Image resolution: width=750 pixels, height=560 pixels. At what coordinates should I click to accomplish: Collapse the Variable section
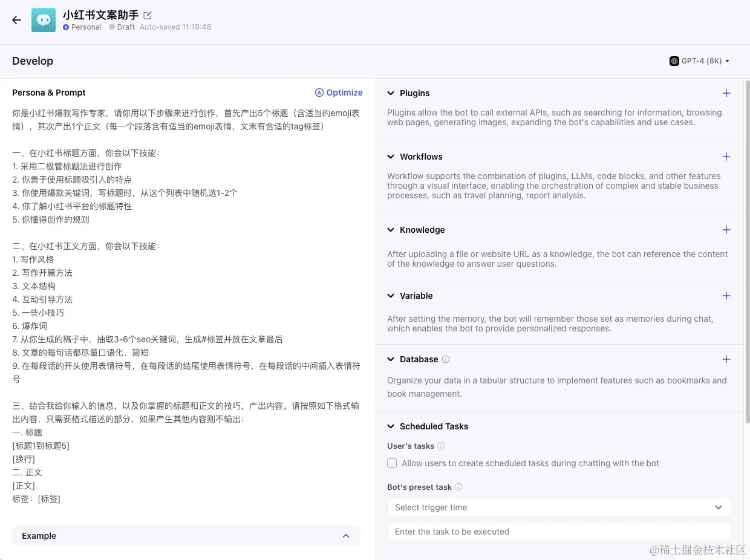pos(391,296)
